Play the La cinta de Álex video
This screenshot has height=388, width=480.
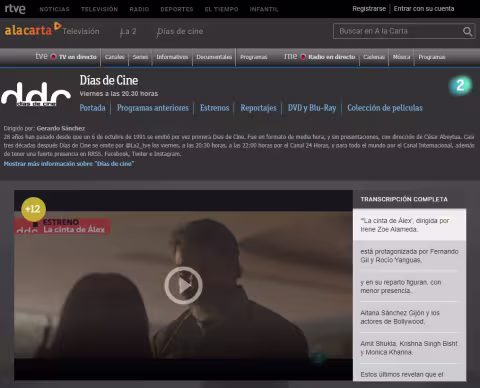point(183,285)
